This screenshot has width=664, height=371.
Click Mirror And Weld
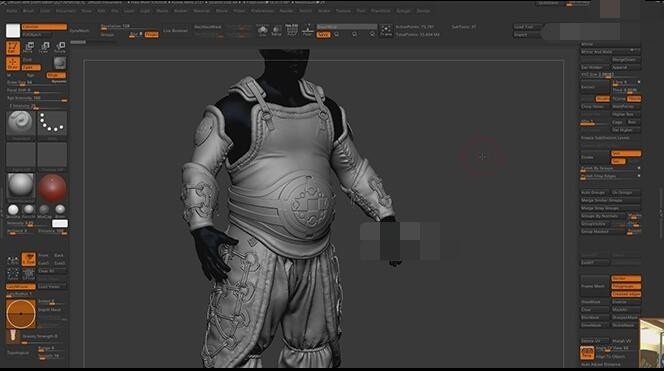click(x=610, y=52)
